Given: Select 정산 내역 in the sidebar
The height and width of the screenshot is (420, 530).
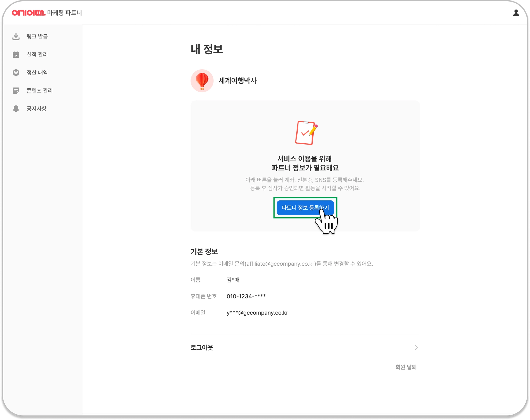Looking at the screenshot, I should (37, 73).
